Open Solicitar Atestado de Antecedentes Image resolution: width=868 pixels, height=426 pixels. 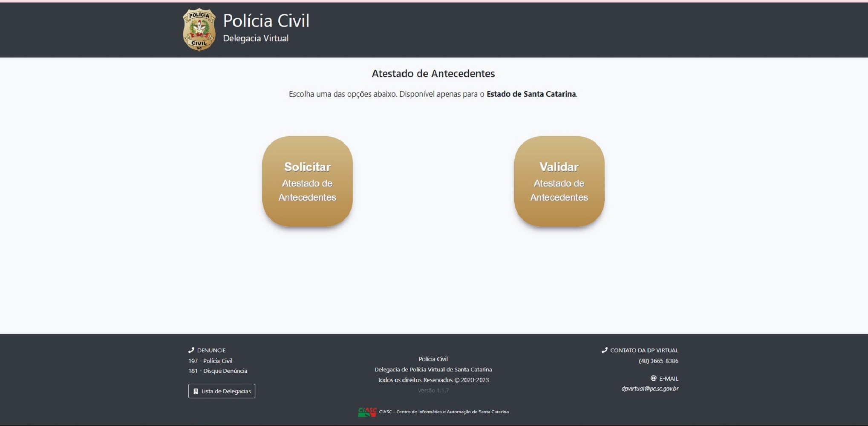[x=307, y=181]
